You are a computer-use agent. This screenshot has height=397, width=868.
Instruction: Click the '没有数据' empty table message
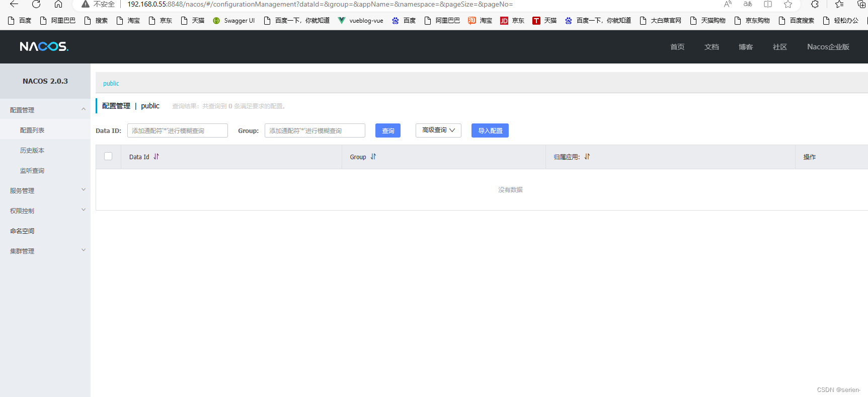[510, 189]
